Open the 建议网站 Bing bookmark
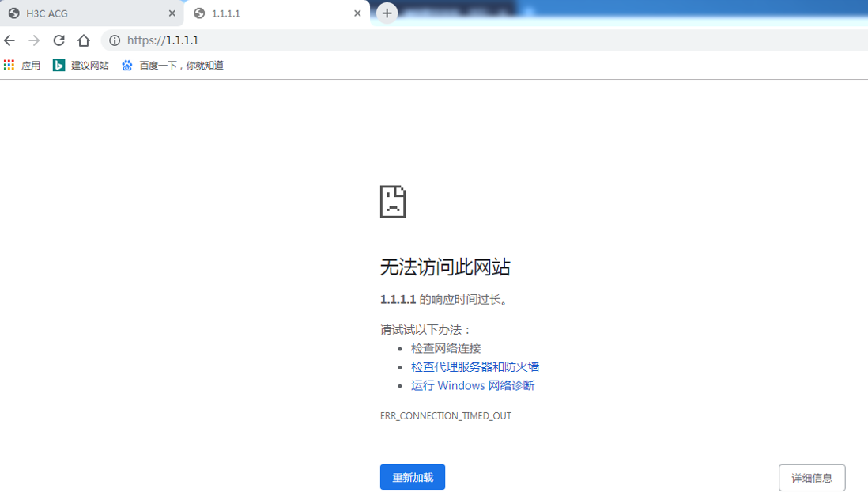This screenshot has height=500, width=868. pos(81,66)
